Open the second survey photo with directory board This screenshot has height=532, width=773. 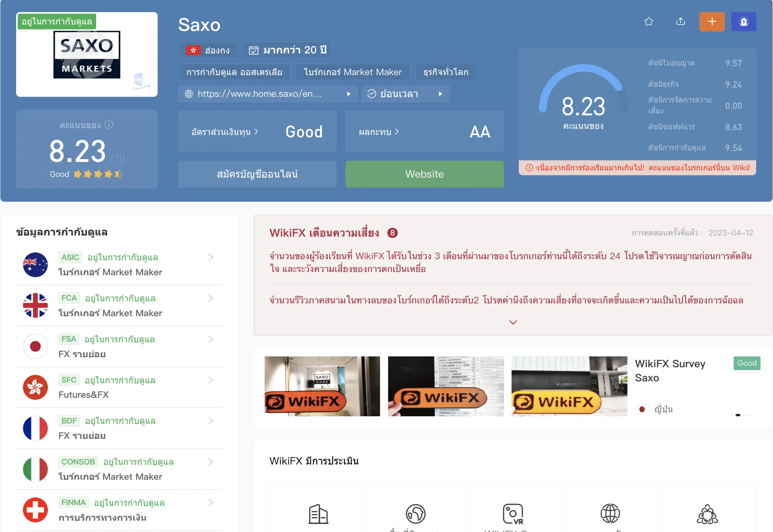(x=446, y=386)
